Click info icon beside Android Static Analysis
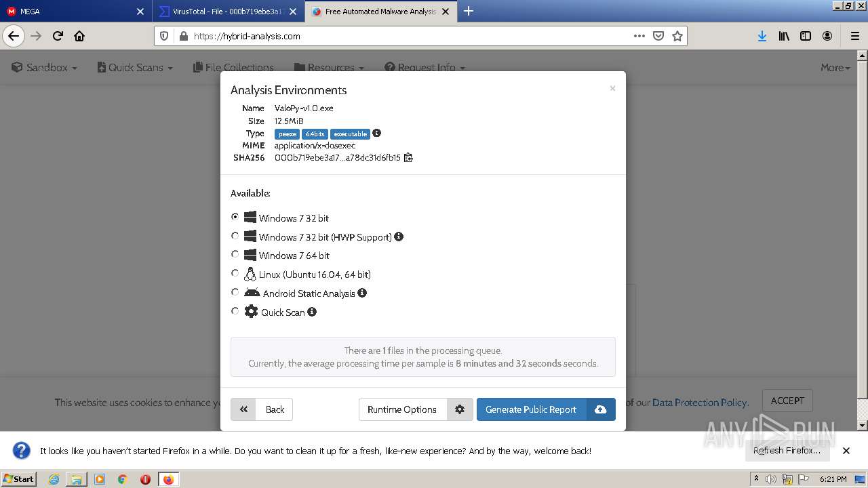 (x=362, y=293)
